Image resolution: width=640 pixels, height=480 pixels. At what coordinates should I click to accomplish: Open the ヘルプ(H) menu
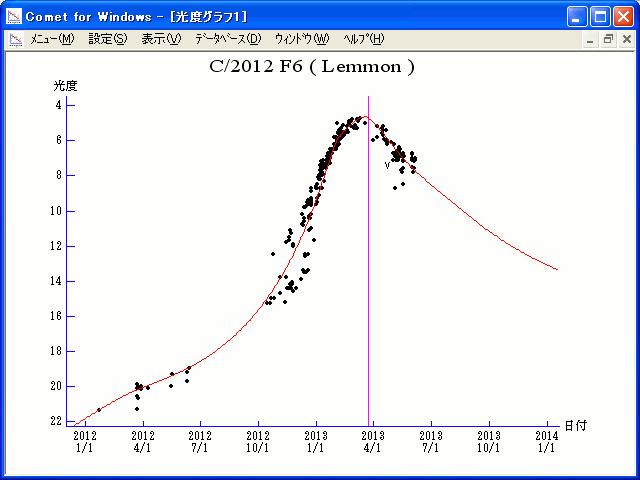click(364, 39)
